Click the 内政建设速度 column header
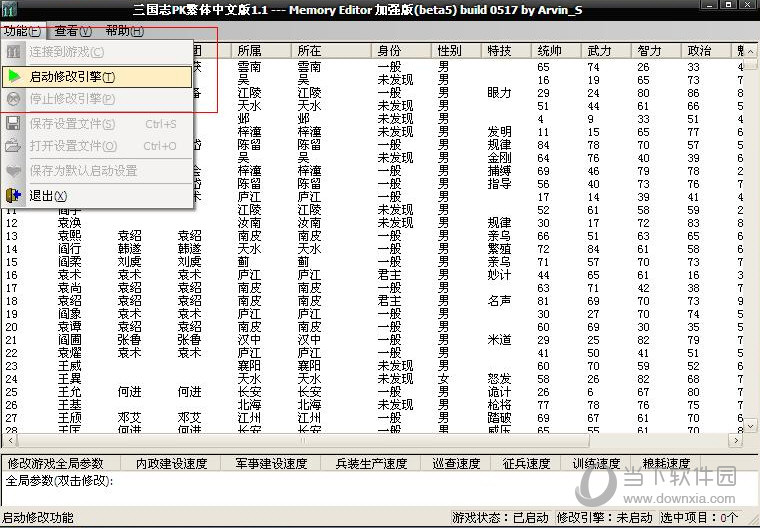Screen dimensions: 760x528 [171, 464]
